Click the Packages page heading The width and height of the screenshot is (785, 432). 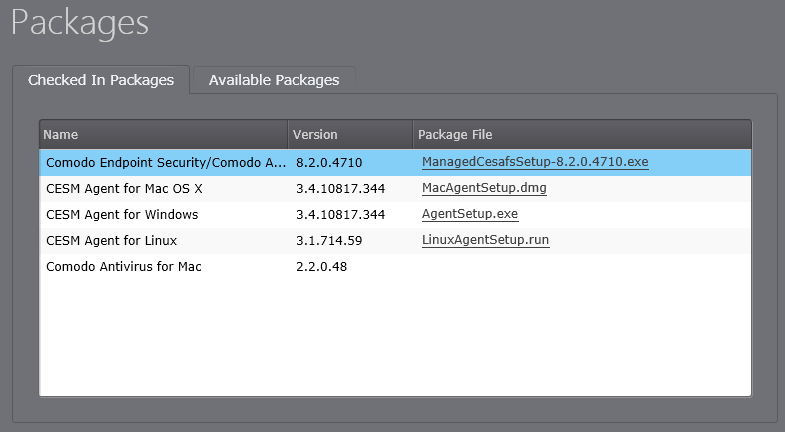[x=80, y=24]
